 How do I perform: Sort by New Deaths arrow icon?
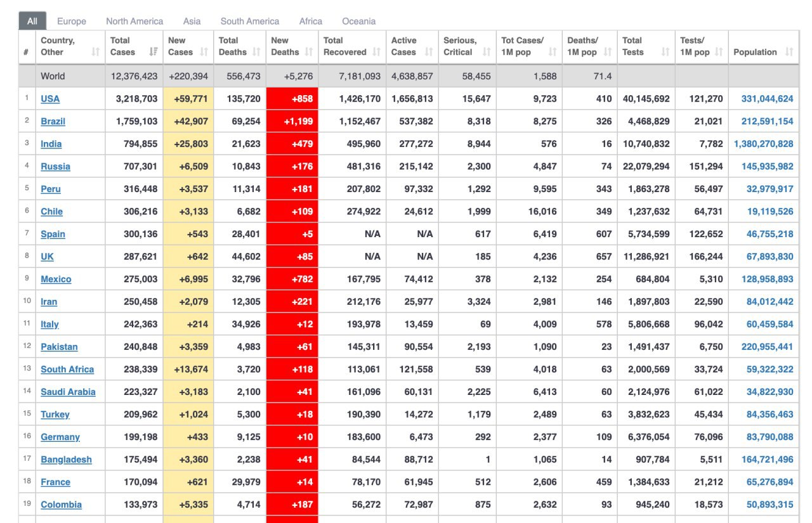click(309, 52)
